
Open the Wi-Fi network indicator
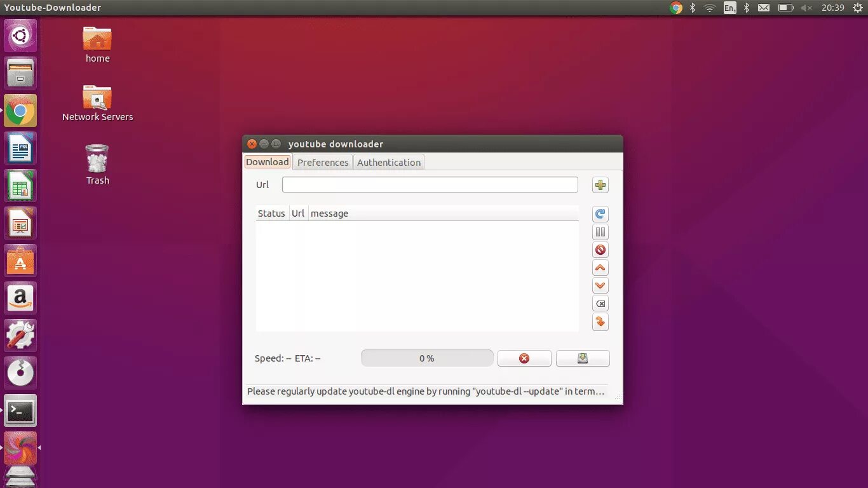click(x=710, y=8)
